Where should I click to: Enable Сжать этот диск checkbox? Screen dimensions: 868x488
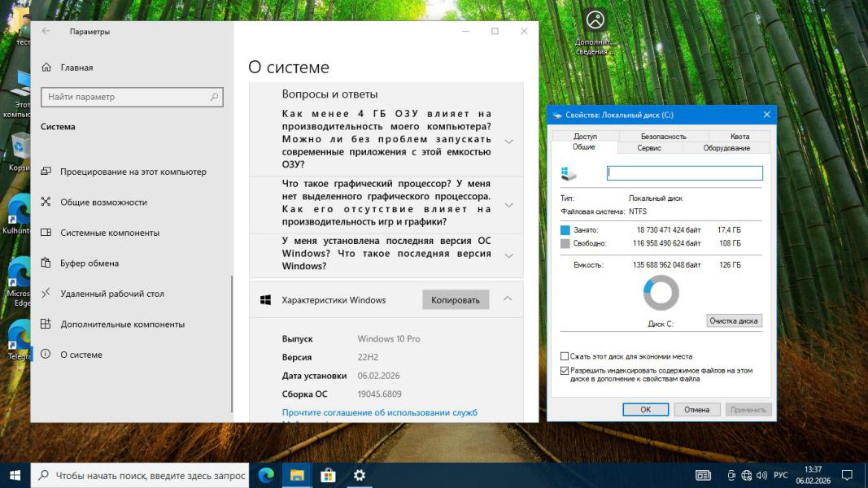(x=565, y=356)
